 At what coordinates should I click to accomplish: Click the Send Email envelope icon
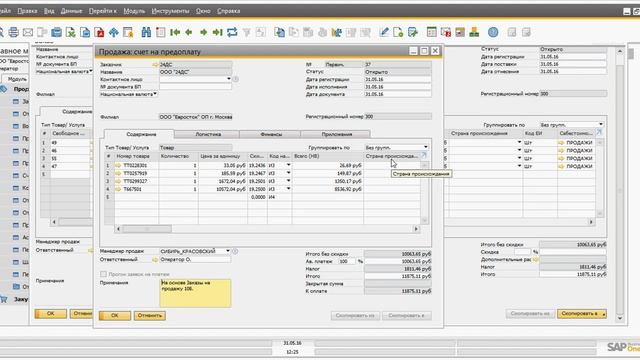[28, 32]
